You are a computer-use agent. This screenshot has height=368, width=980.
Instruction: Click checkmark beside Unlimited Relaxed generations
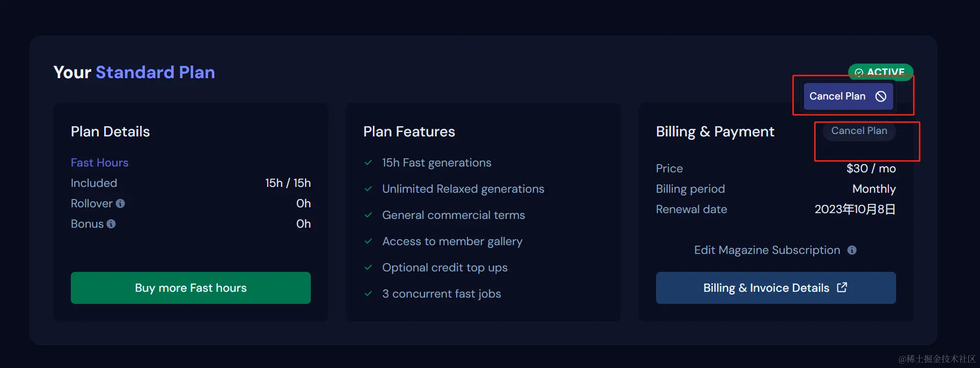(369, 189)
